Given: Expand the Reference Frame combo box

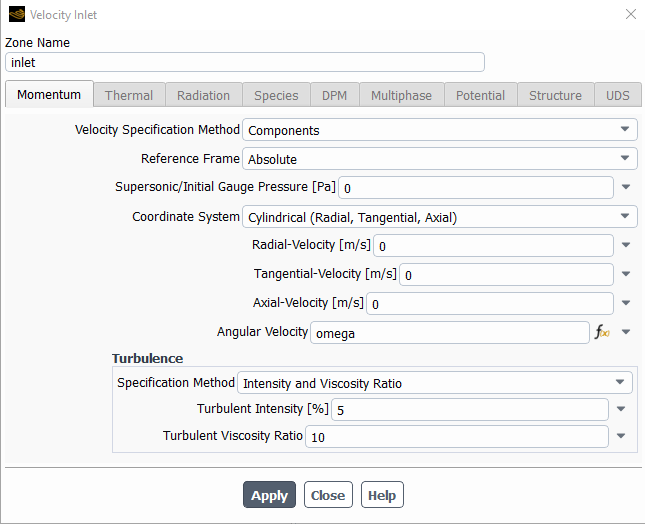Looking at the screenshot, I should (439, 159).
